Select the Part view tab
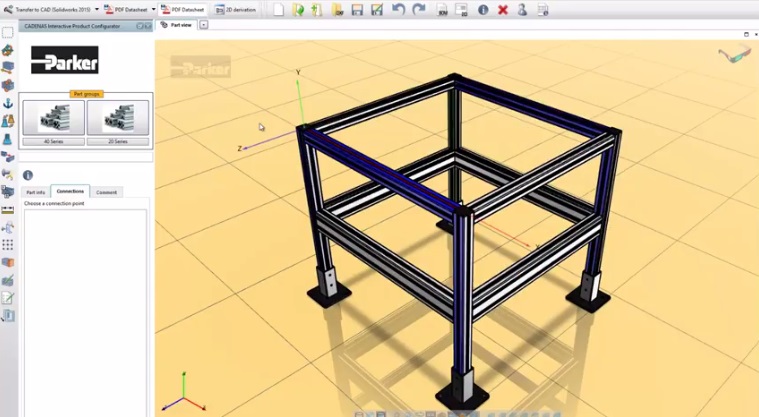 [177, 25]
